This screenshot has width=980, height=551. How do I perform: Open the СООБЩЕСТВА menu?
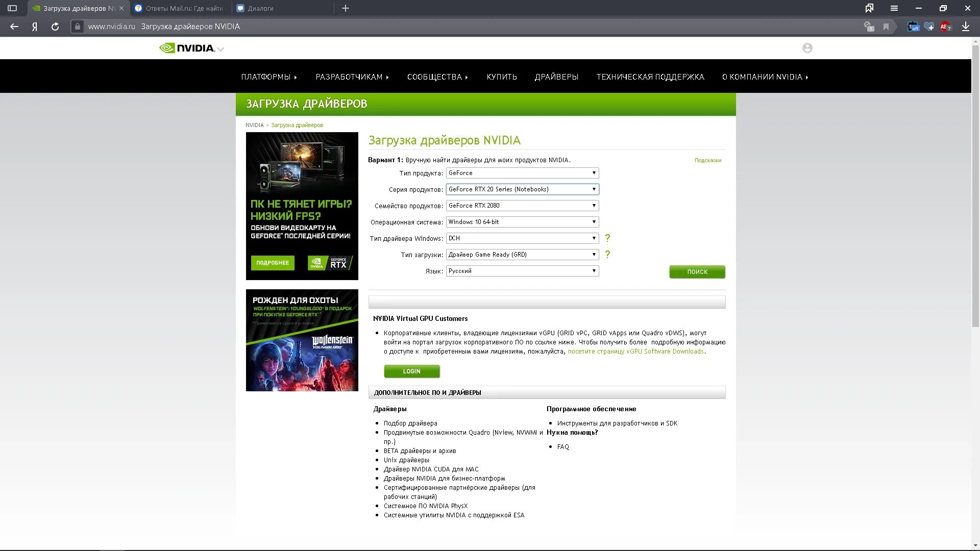437,77
